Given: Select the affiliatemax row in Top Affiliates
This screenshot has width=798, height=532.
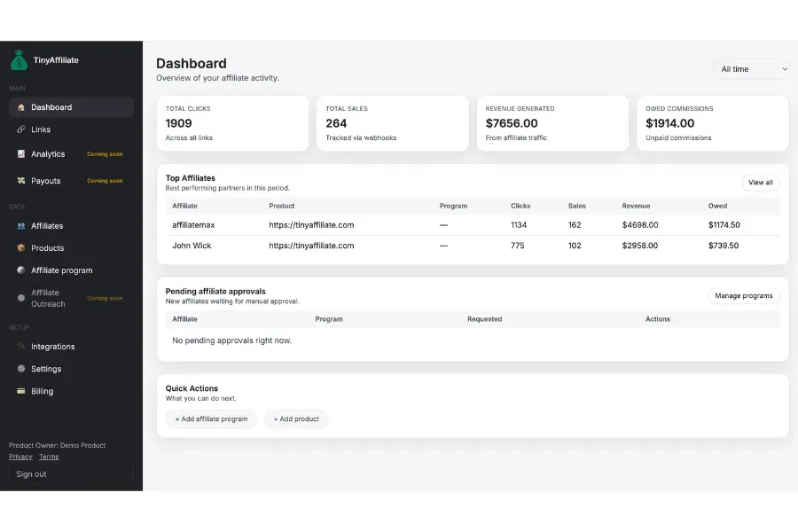Looking at the screenshot, I should point(193,225).
